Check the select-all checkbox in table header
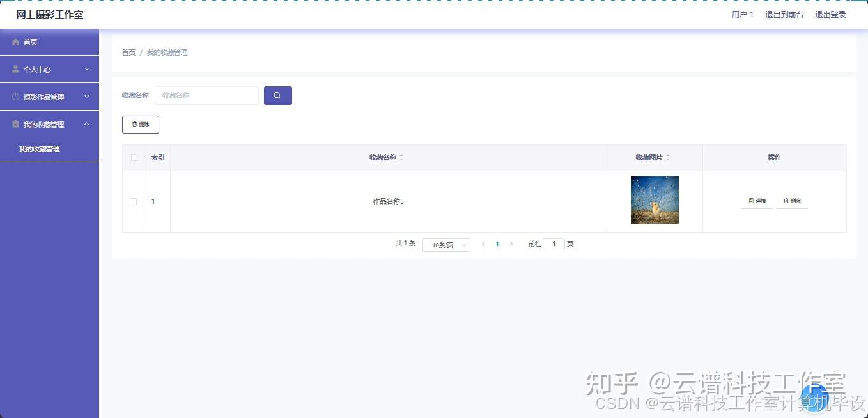 (x=134, y=157)
